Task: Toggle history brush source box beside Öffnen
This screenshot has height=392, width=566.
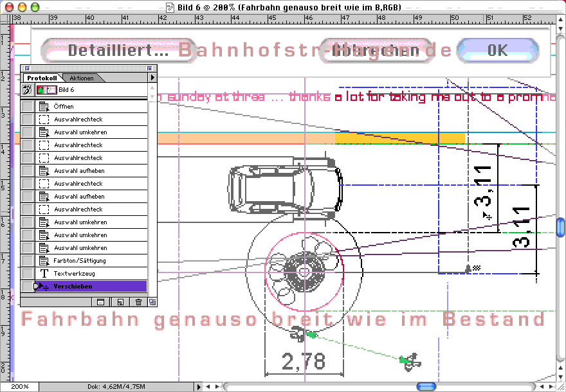Action: (28, 107)
